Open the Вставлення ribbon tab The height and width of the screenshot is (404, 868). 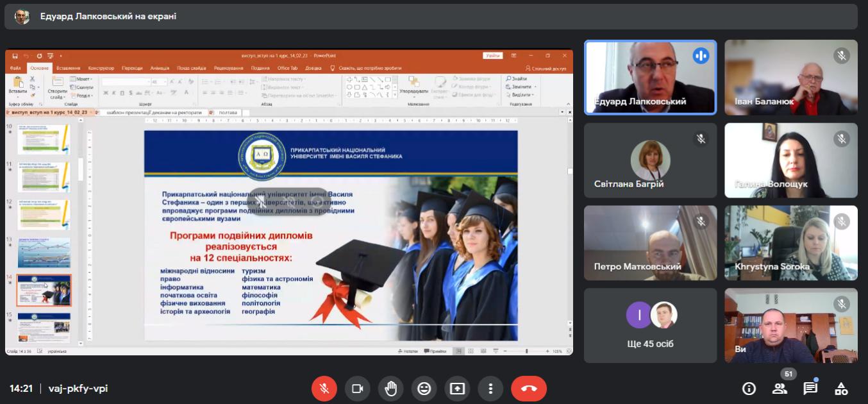click(x=68, y=68)
